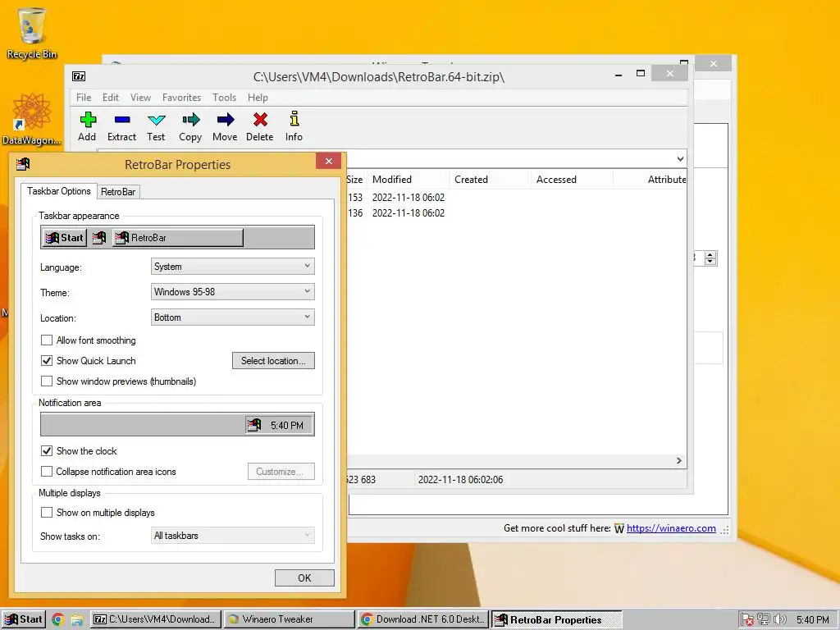Uncheck Show Quick Launch
Viewport: 840px width, 630px height.
point(47,361)
